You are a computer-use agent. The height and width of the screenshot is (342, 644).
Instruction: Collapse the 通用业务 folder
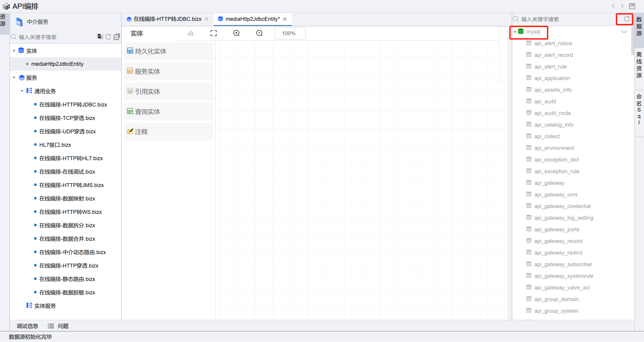point(22,91)
